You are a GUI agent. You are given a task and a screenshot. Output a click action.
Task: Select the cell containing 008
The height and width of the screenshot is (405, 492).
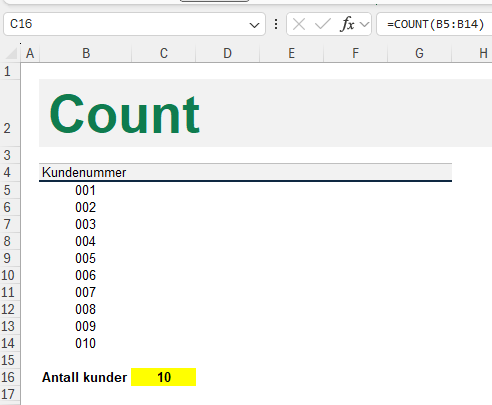(86, 309)
